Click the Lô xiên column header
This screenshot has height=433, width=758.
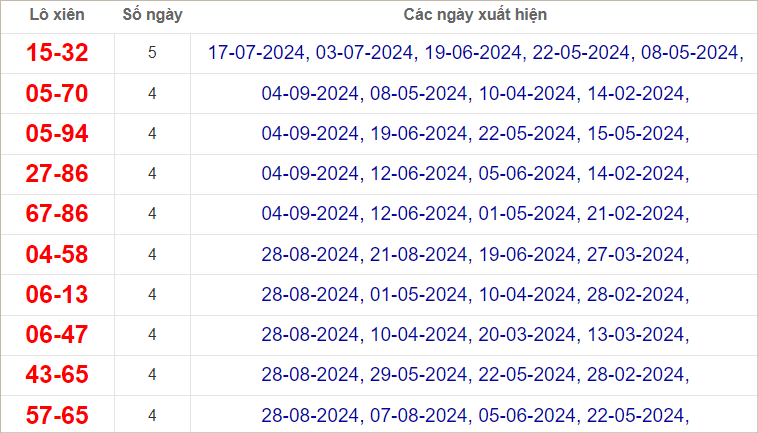tap(57, 15)
